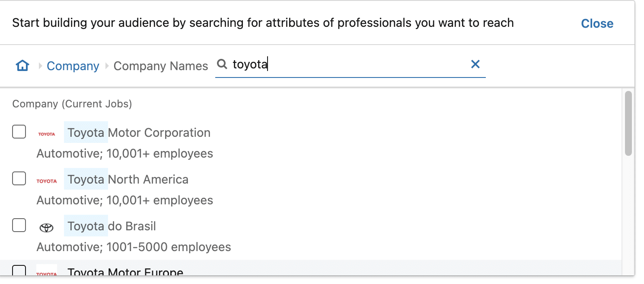
Task: Select the Toyota Motor Europe checkbox
Action: click(19, 271)
